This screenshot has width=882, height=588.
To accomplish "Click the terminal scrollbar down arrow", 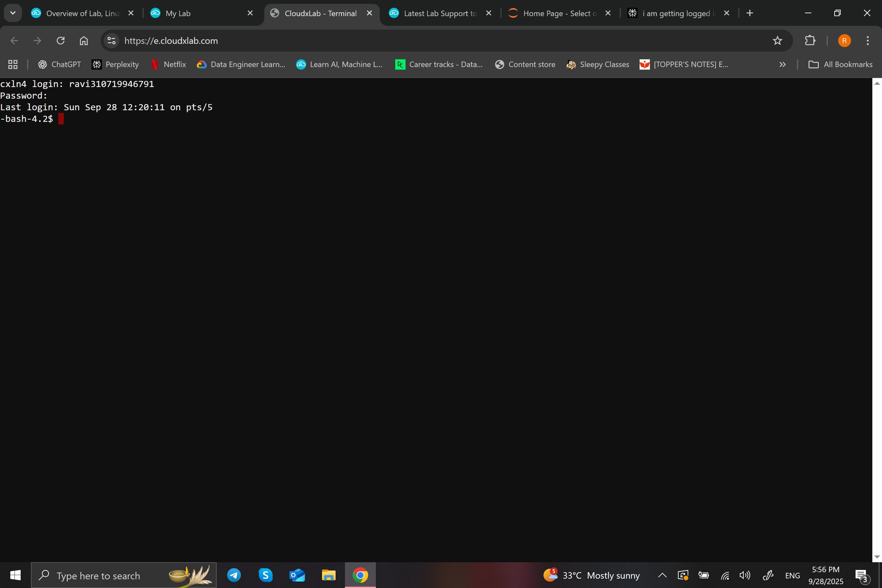I will (x=877, y=557).
